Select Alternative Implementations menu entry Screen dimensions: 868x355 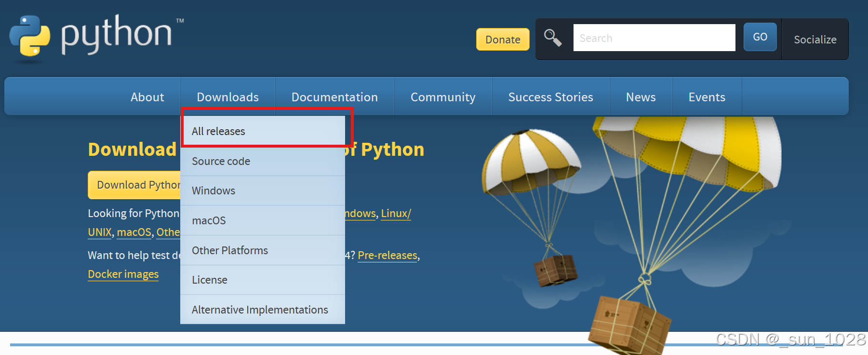[263, 310]
